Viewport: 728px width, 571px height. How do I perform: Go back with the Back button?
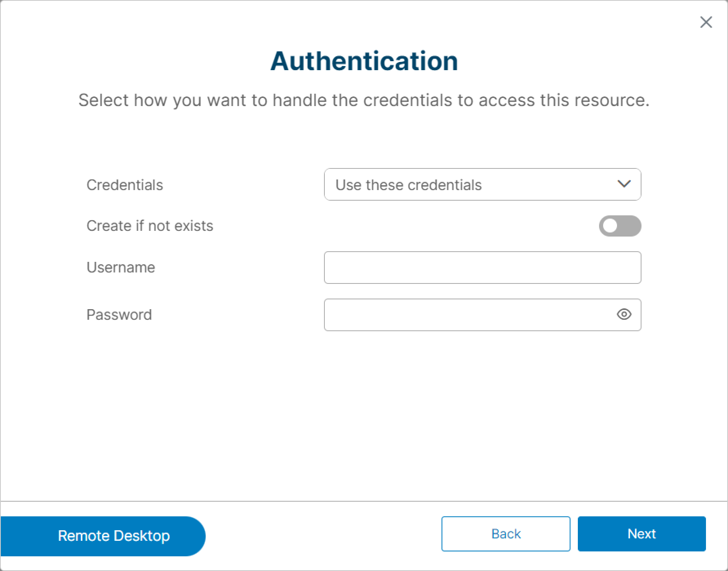pos(506,534)
